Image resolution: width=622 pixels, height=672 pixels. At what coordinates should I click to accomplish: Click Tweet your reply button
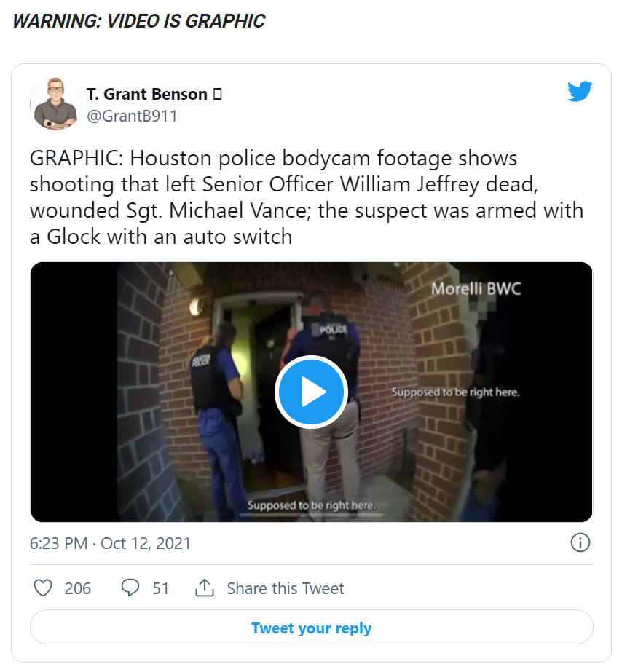(311, 628)
